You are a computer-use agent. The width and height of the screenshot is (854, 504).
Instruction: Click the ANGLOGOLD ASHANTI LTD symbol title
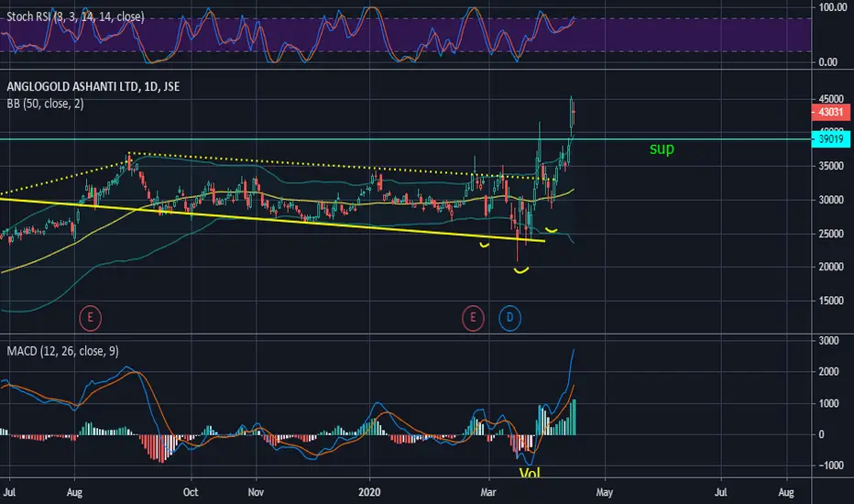coord(93,87)
